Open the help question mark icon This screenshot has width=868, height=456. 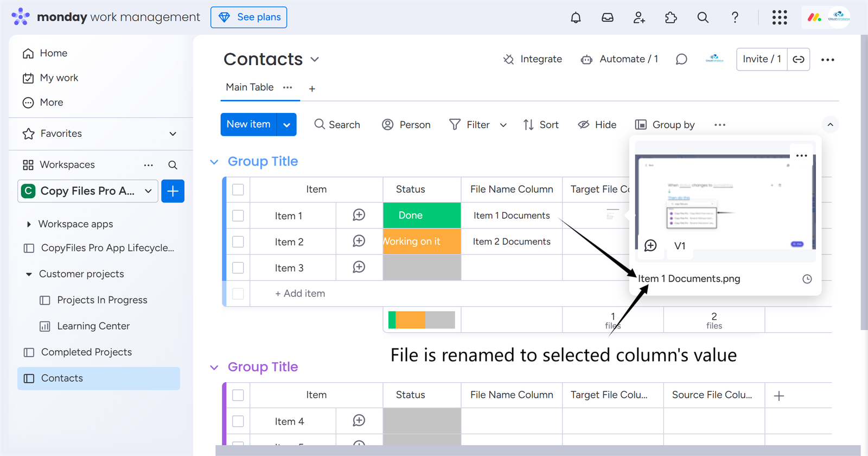[735, 17]
